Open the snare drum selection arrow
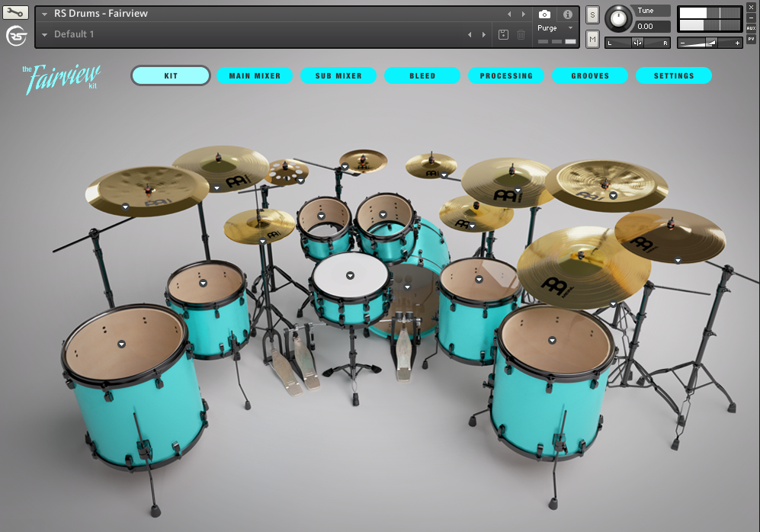Image resolution: width=760 pixels, height=532 pixels. click(x=350, y=276)
